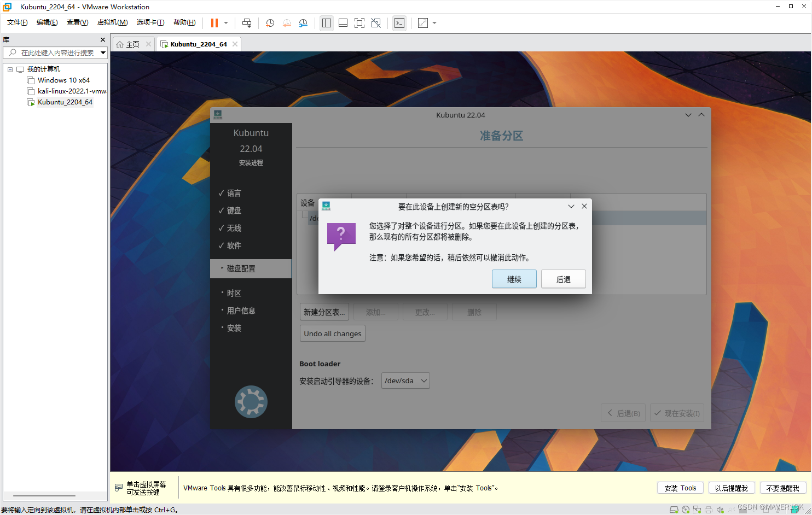Click the 现在安装(I) button
The image size is (812, 515).
coord(677,413)
